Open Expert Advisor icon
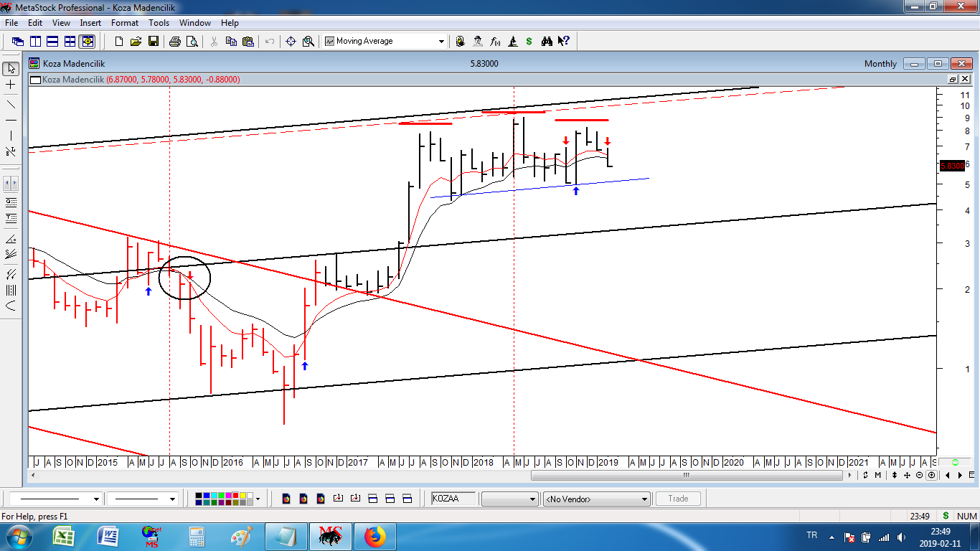The height and width of the screenshot is (551, 980). (x=478, y=42)
